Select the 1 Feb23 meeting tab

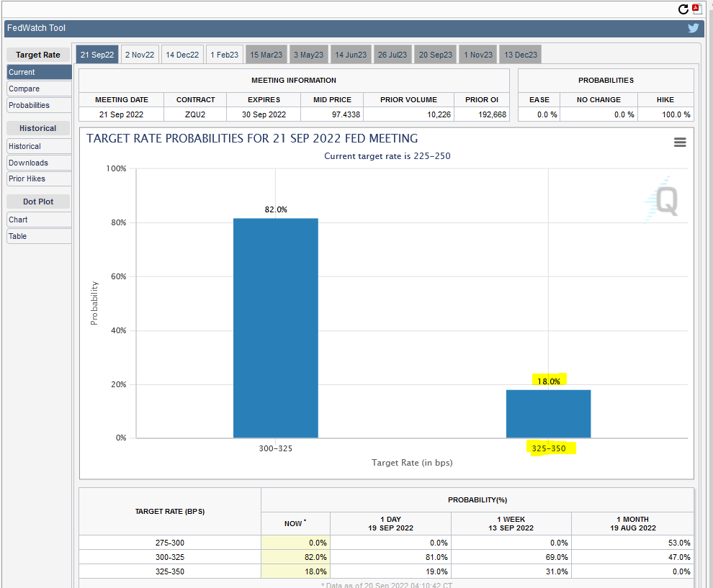coord(224,55)
